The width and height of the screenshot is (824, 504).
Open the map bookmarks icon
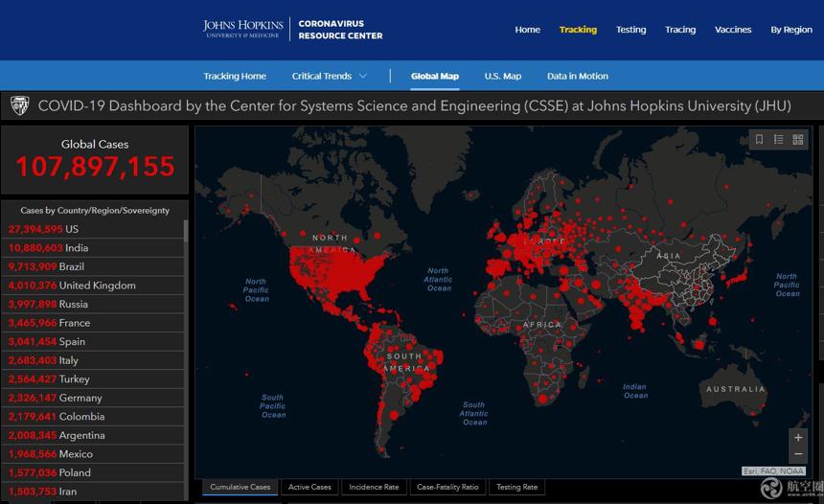760,139
